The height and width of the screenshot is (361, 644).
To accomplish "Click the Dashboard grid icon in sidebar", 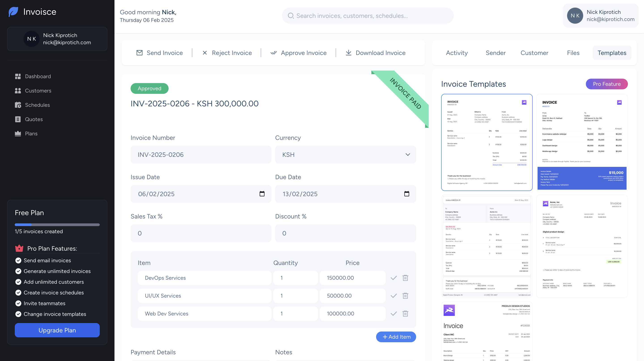I will tap(18, 76).
